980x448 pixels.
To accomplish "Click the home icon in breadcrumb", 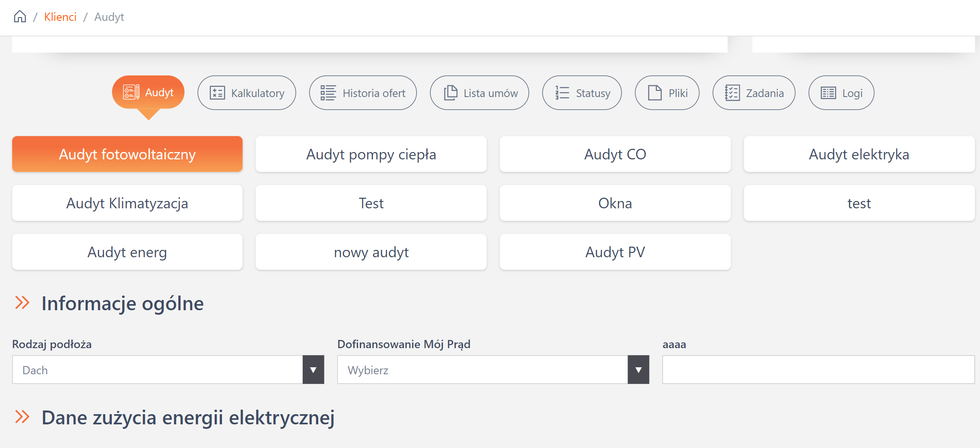I will (20, 17).
